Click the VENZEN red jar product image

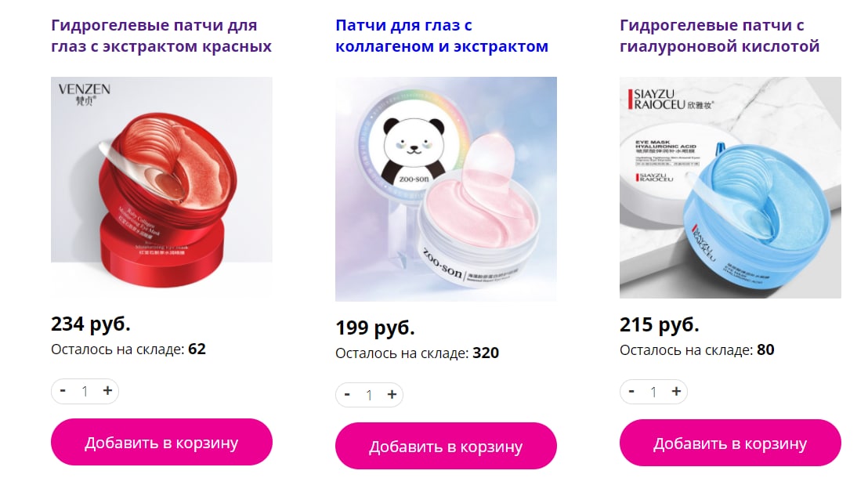click(161, 186)
